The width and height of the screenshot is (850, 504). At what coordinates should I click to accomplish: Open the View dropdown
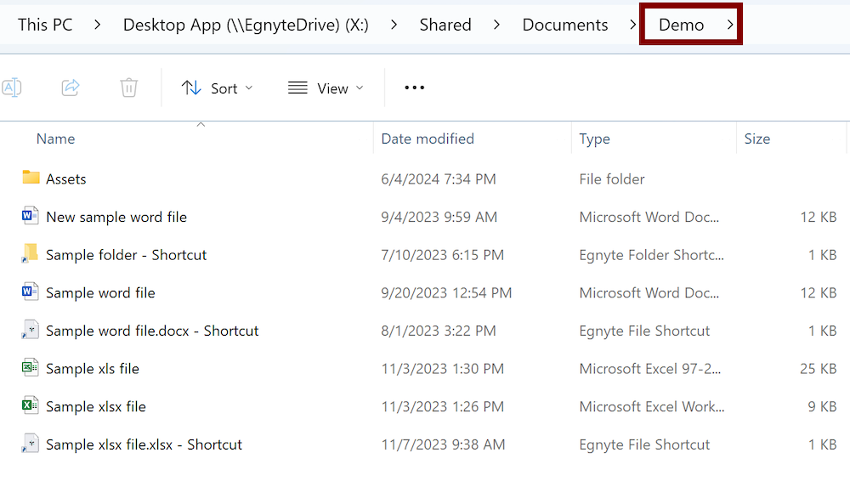326,88
